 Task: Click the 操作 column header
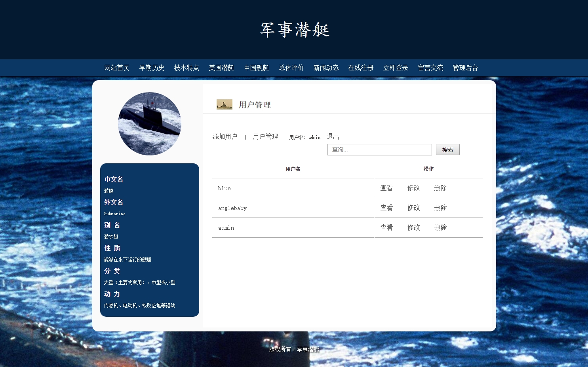coord(428,169)
